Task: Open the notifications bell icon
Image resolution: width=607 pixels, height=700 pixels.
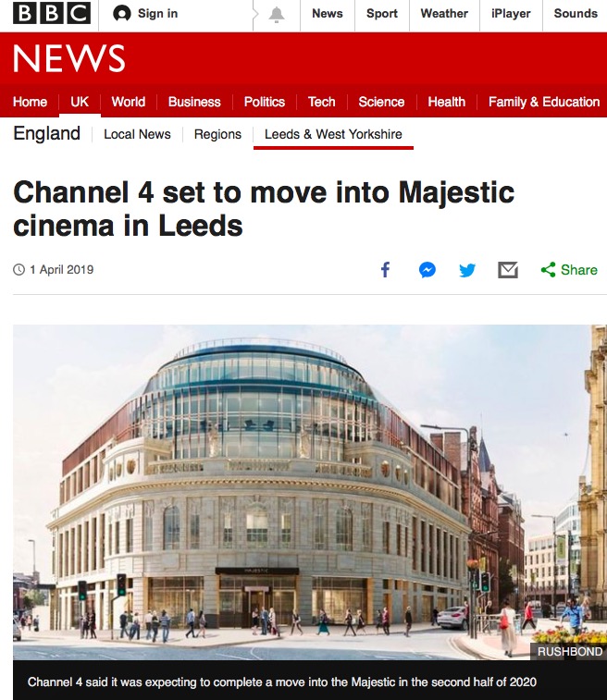Action: [277, 15]
